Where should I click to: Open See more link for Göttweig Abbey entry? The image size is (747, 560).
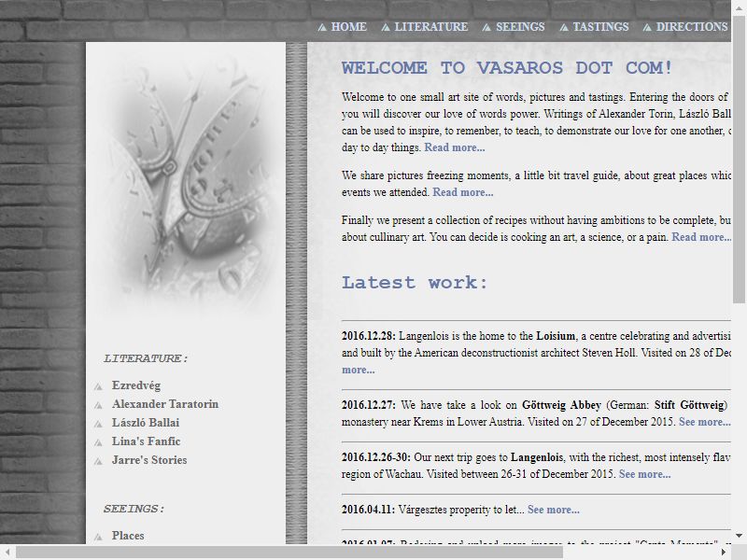click(705, 422)
